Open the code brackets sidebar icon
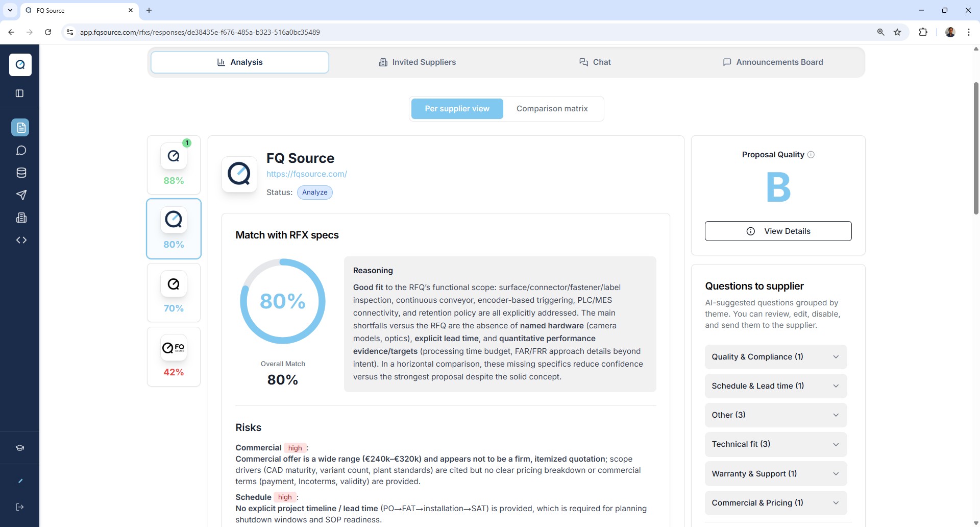This screenshot has height=527, width=980. 21,240
